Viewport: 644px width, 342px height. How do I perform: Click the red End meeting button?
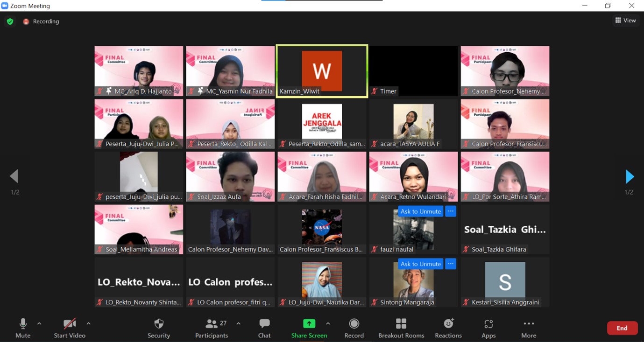point(622,328)
